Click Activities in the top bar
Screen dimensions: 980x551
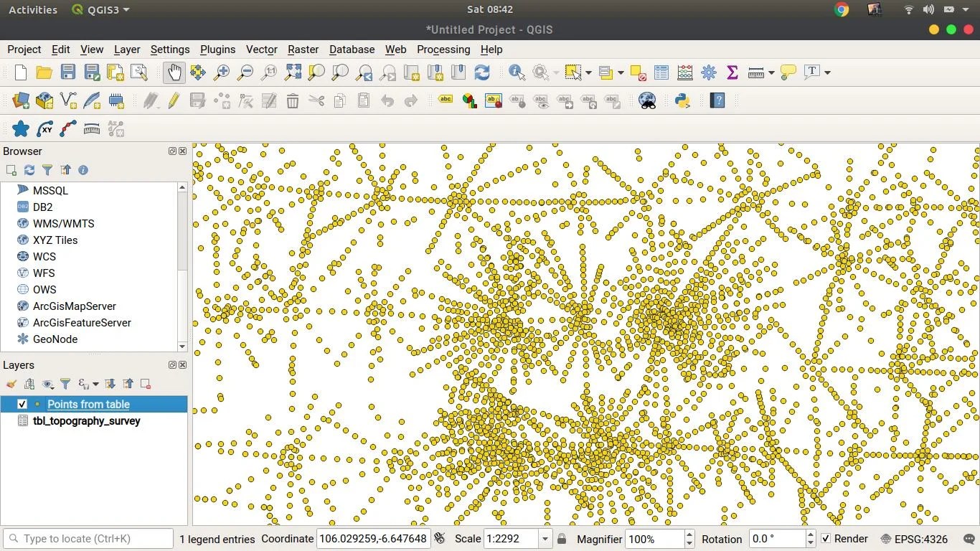coord(33,9)
